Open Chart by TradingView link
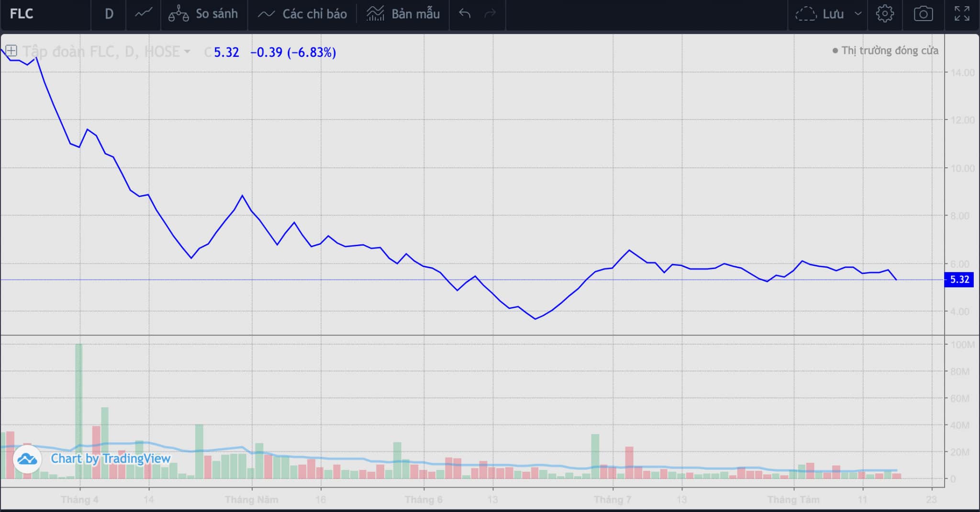980x512 pixels. click(111, 458)
